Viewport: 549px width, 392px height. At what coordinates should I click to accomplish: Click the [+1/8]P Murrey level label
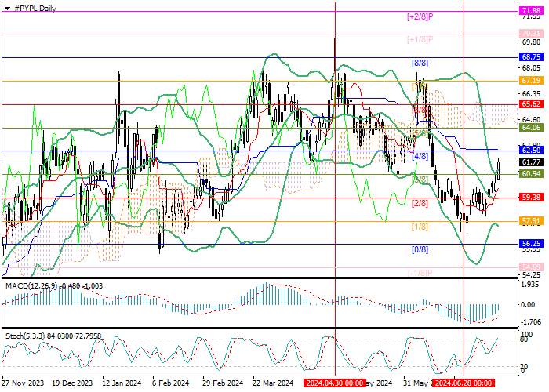click(x=420, y=39)
